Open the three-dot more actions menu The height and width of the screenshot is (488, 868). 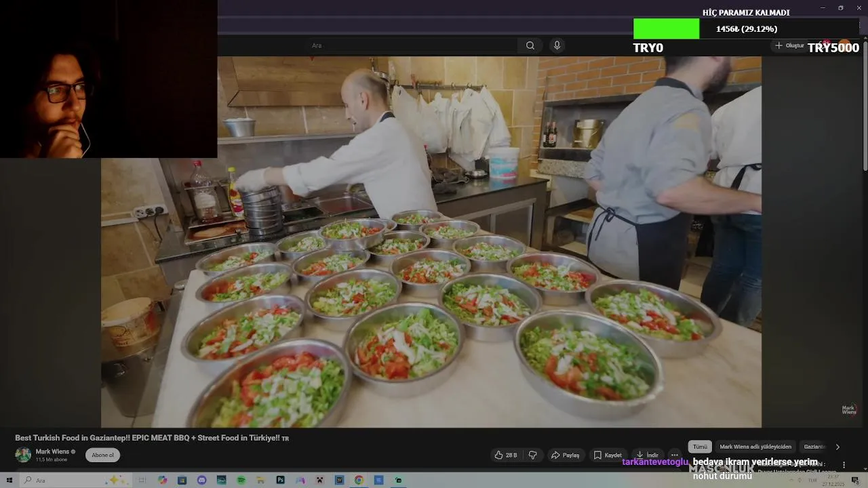coord(674,455)
